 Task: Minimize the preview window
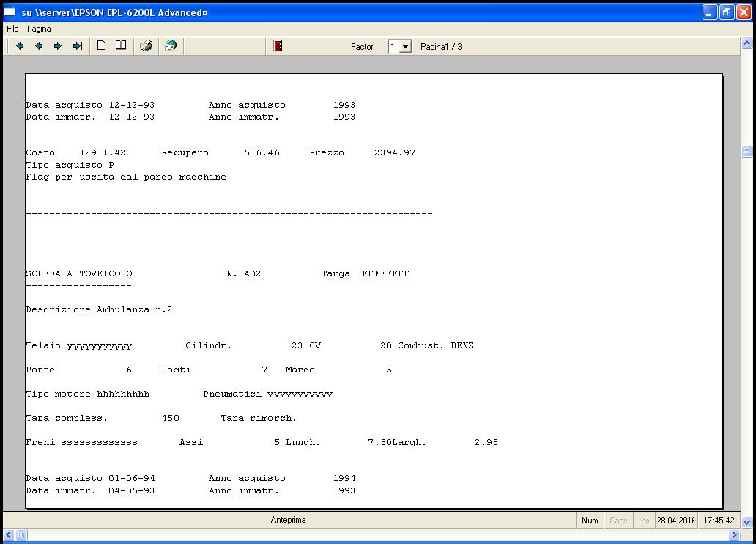pos(710,12)
